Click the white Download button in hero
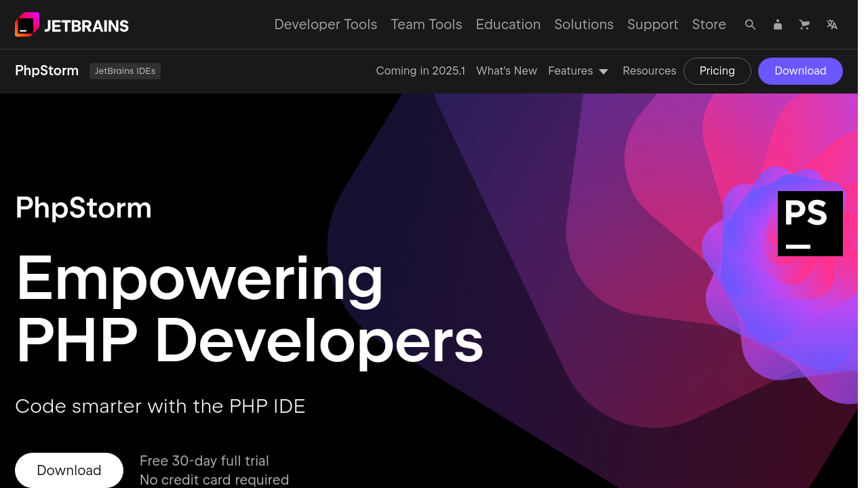This screenshot has height=488, width=868. 69,470
